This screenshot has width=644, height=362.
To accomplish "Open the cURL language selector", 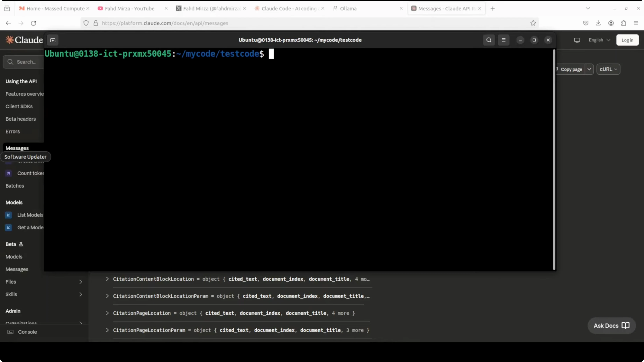I will tap(608, 69).
